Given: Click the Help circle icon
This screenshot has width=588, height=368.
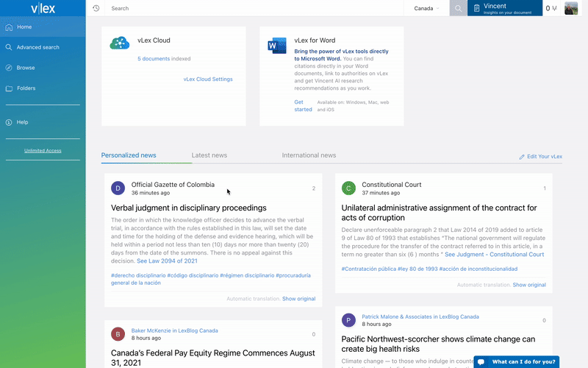Looking at the screenshot, I should point(9,122).
